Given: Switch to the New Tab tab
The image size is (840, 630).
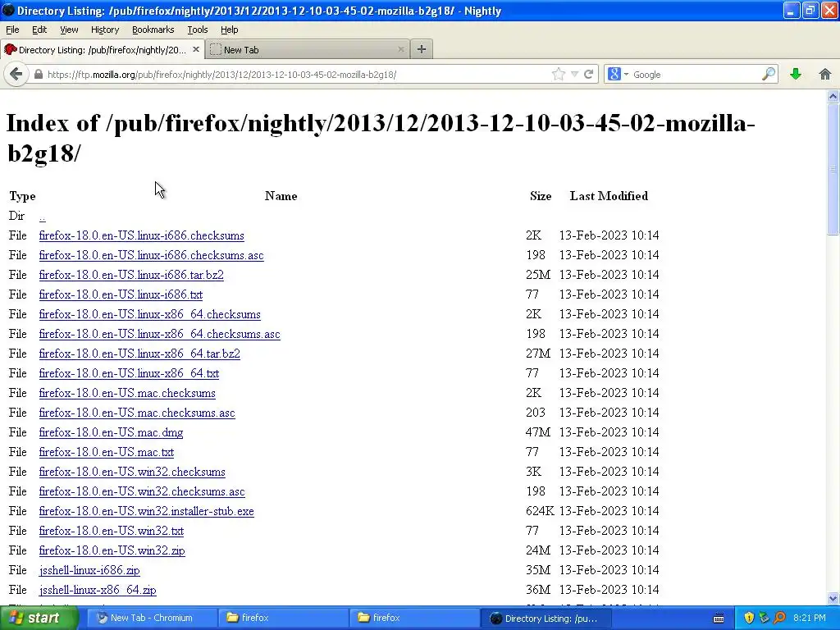Looking at the screenshot, I should [x=308, y=49].
